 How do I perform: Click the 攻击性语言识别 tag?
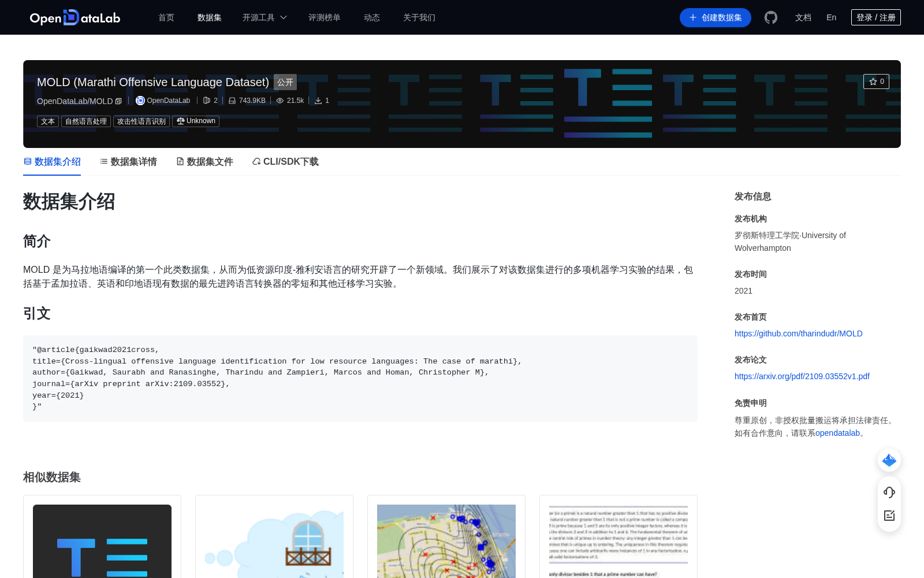pyautogui.click(x=141, y=121)
